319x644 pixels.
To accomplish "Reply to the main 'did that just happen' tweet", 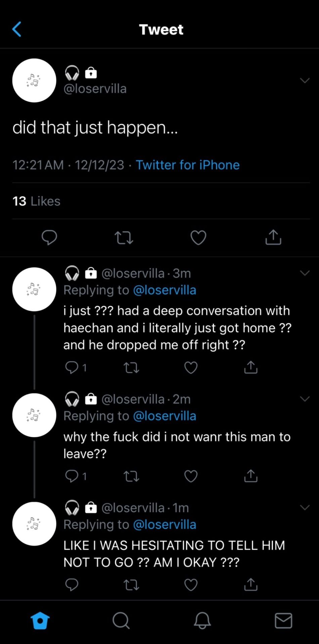I will (x=49, y=237).
